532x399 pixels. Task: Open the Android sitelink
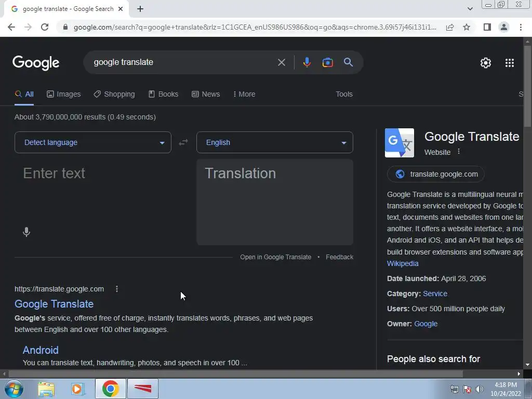41,350
